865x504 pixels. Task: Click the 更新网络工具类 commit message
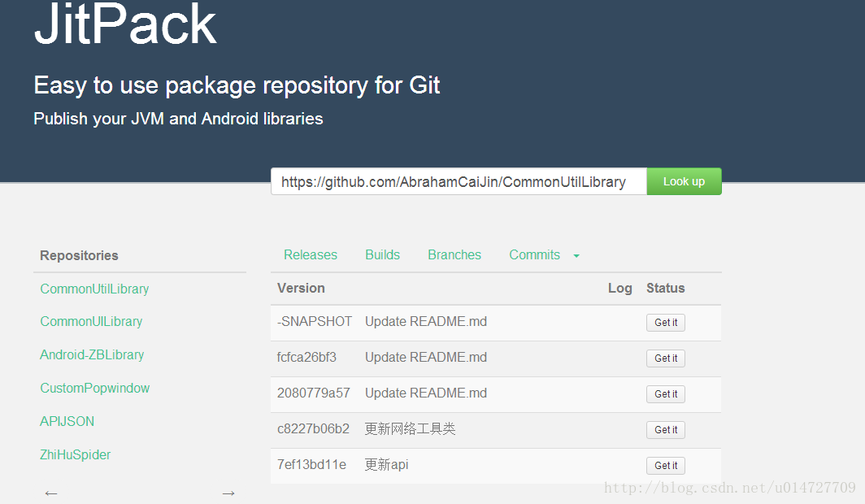[x=411, y=429]
